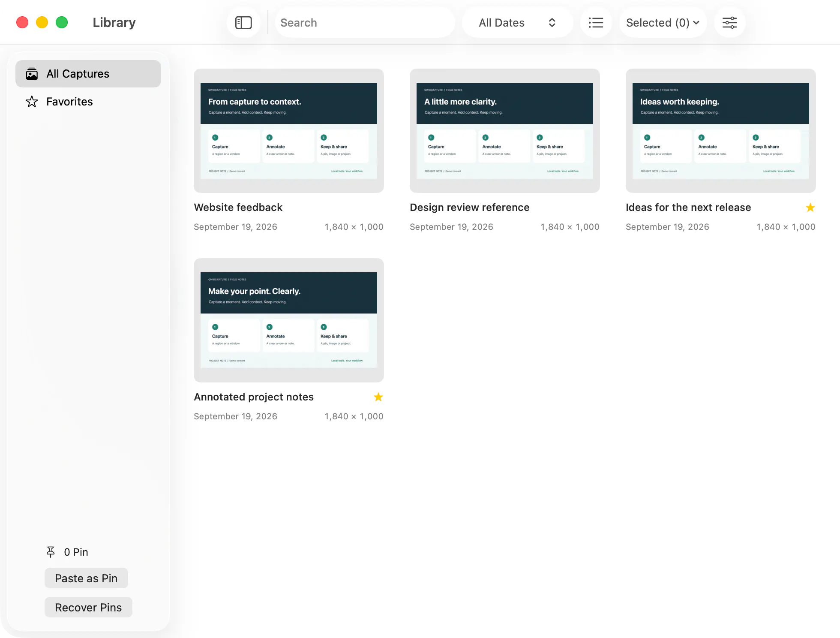Select the Ideas for the next release thumbnail
Viewport: 840px width, 638px height.
pos(721,131)
